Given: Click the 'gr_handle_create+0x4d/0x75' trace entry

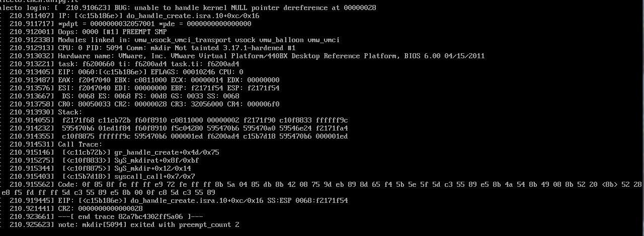Looking at the screenshot, I should (165, 152).
